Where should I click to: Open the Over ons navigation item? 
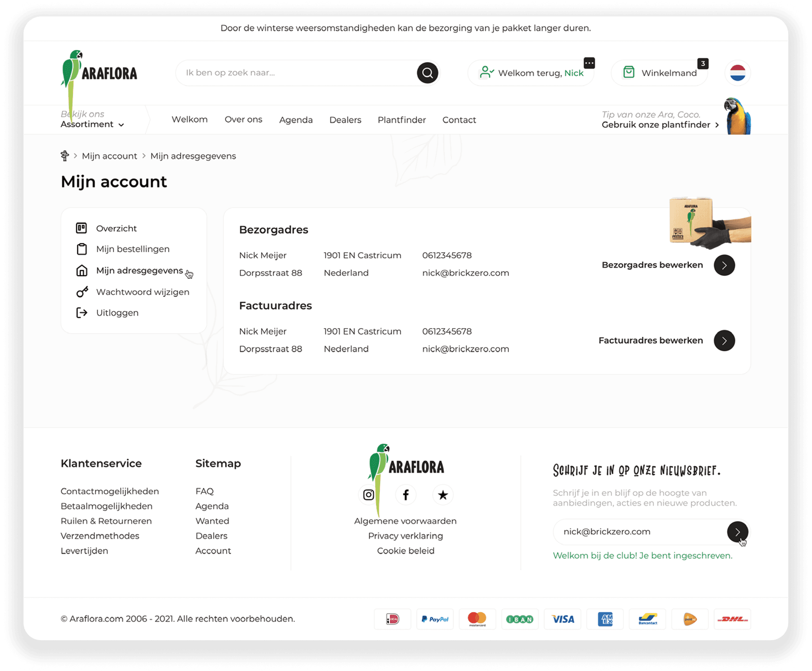click(243, 120)
